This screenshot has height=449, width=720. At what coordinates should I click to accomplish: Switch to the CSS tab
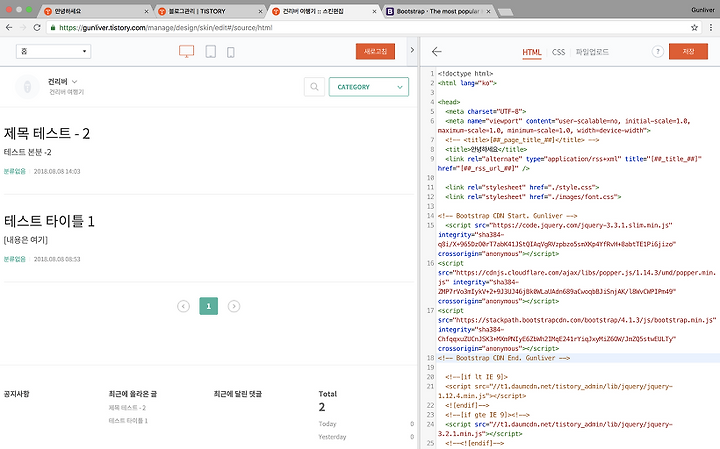coord(558,52)
